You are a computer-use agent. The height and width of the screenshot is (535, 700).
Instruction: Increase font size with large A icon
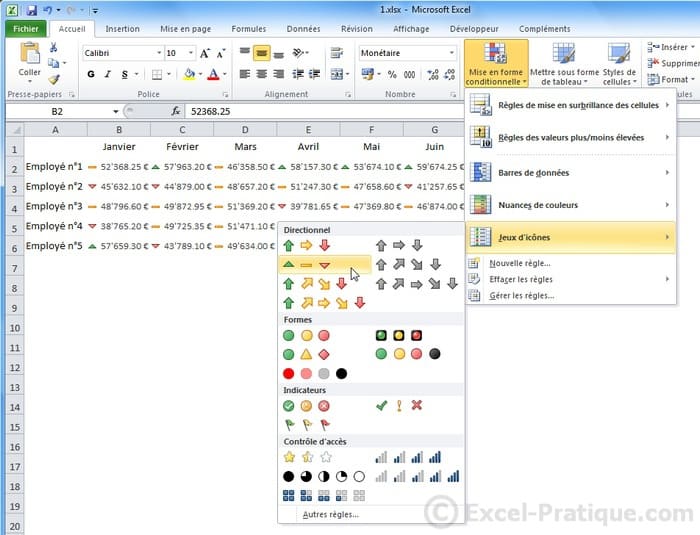pos(204,53)
